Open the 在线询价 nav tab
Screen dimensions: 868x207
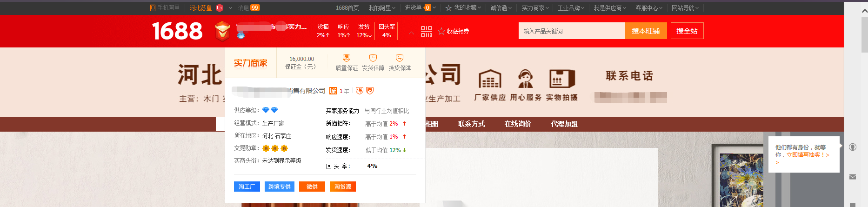[x=518, y=124]
